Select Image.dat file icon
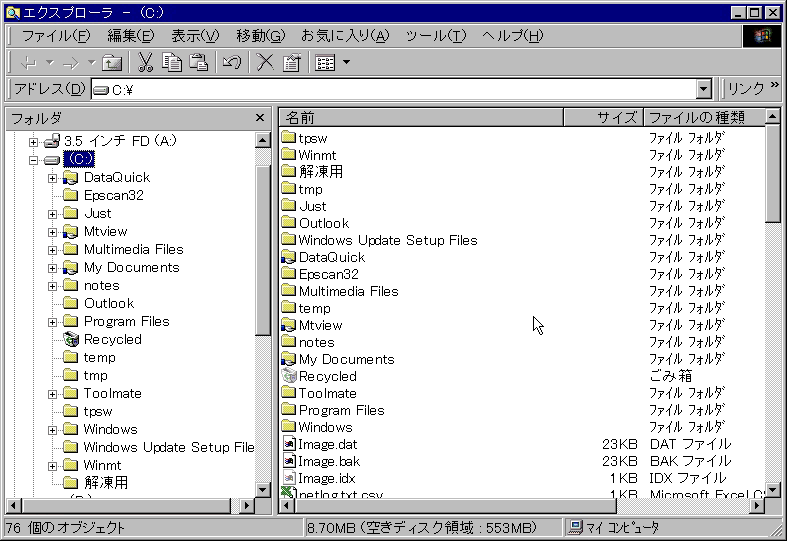 (x=289, y=444)
